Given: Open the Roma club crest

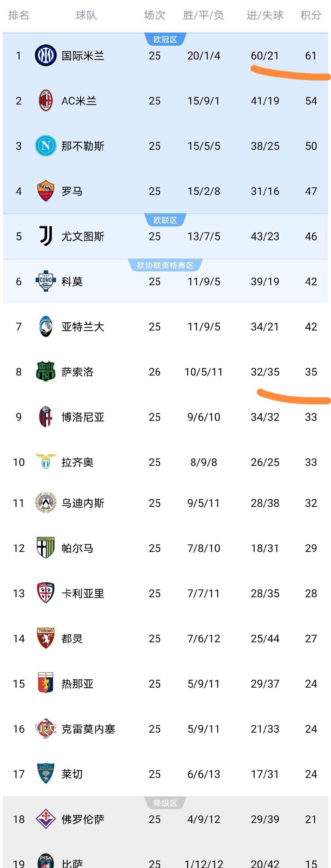Looking at the screenshot, I should click(x=45, y=191).
